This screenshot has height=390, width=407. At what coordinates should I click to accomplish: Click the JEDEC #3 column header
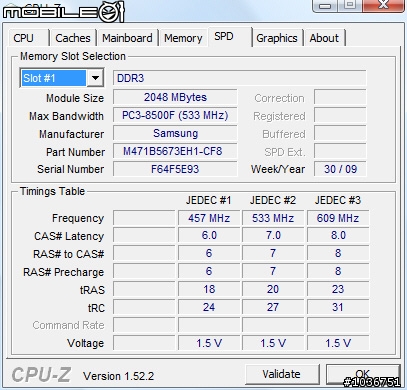(338, 200)
